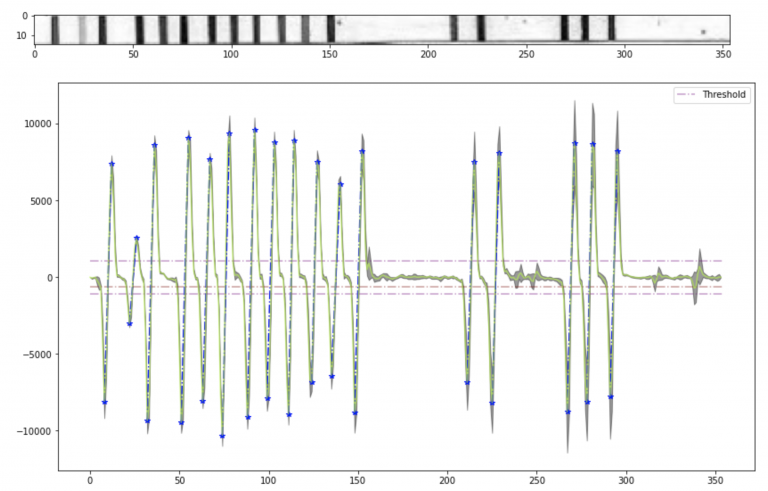Click the −10000 tick label on y-axis
The image size is (768, 491).
[34, 431]
